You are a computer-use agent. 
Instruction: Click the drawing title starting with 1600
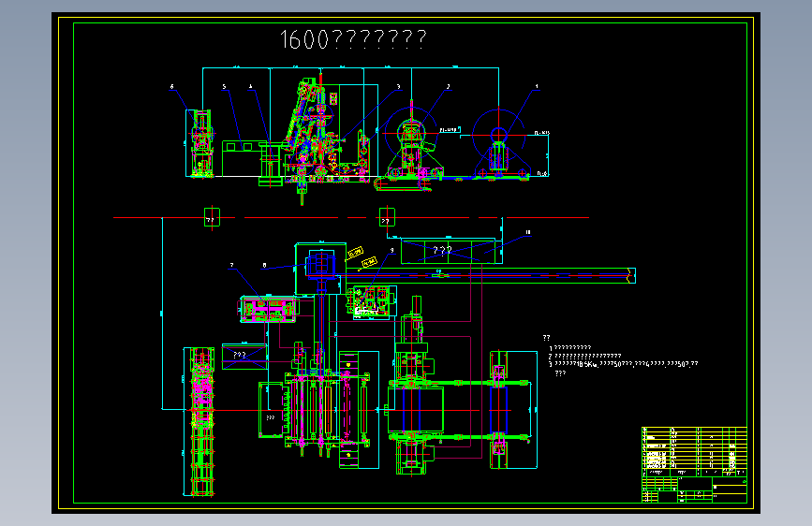[x=353, y=39]
